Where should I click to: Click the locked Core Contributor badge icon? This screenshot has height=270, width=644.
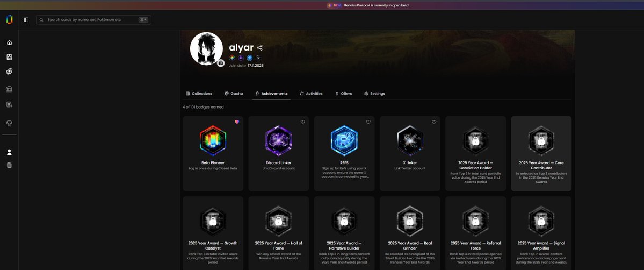coord(541,141)
